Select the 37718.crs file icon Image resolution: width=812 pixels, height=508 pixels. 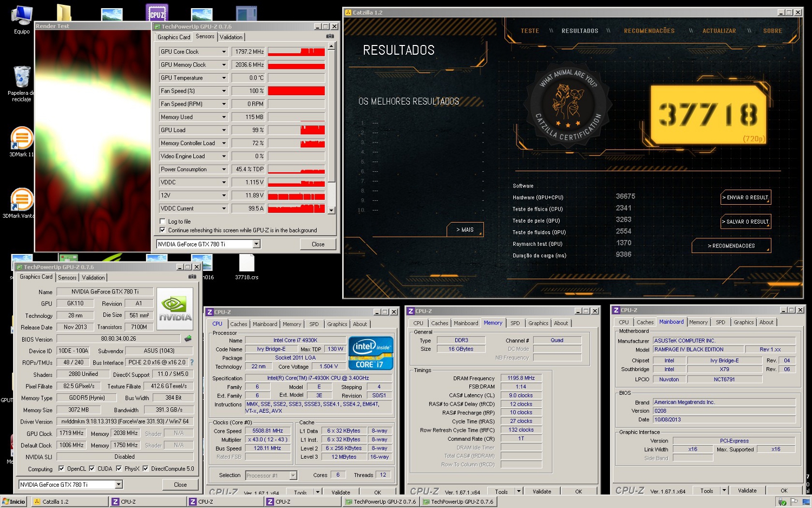click(246, 264)
